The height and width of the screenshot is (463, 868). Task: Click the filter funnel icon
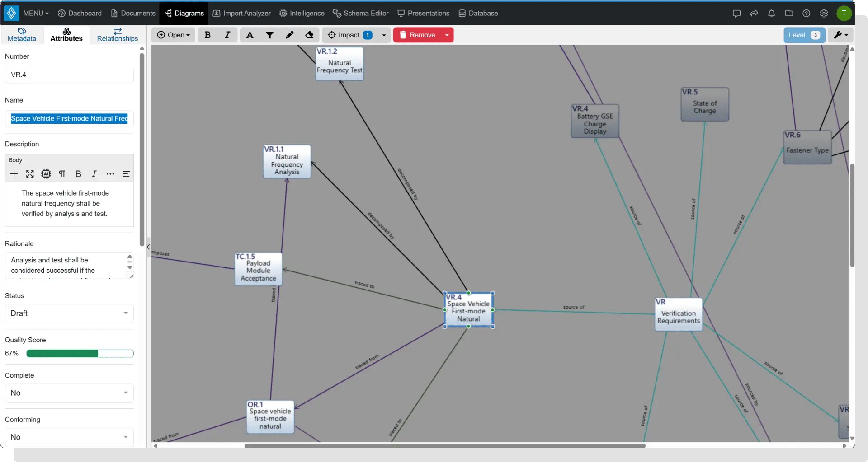[269, 35]
